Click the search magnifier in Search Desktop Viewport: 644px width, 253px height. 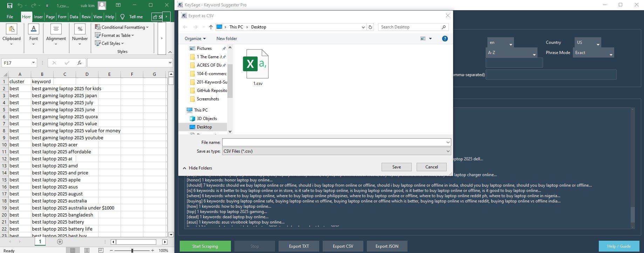tap(444, 27)
